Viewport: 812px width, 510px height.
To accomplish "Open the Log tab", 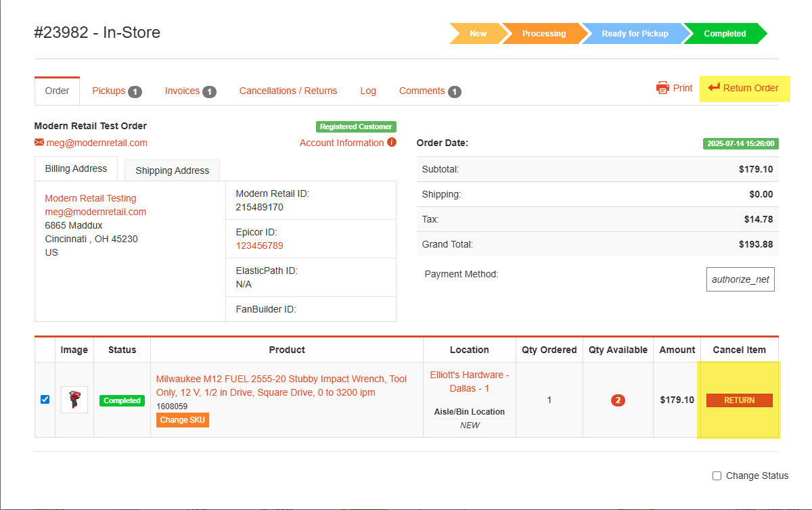I will [x=368, y=91].
